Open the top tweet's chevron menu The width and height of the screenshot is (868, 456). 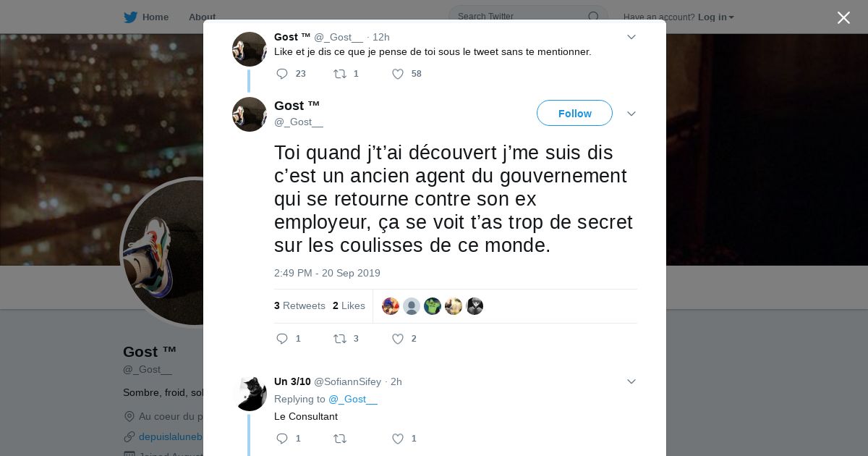[631, 37]
